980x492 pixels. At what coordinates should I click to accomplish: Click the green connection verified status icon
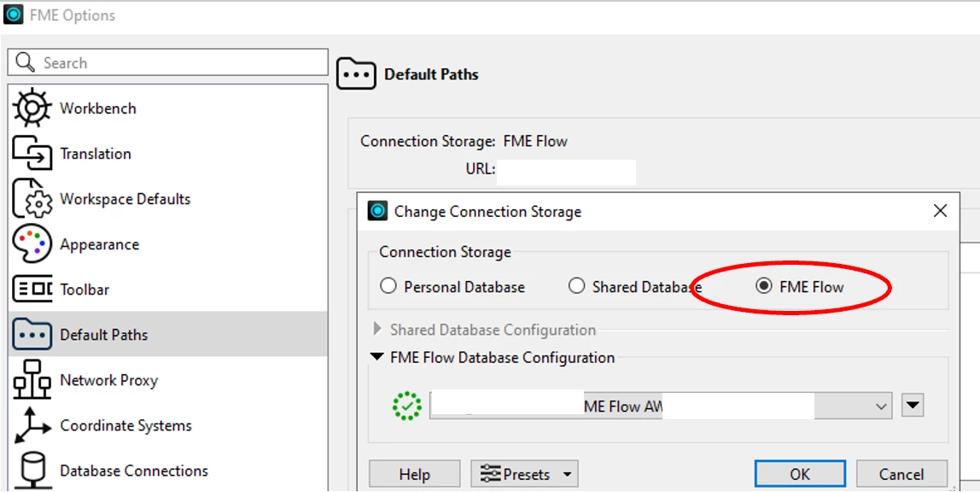[407, 406]
